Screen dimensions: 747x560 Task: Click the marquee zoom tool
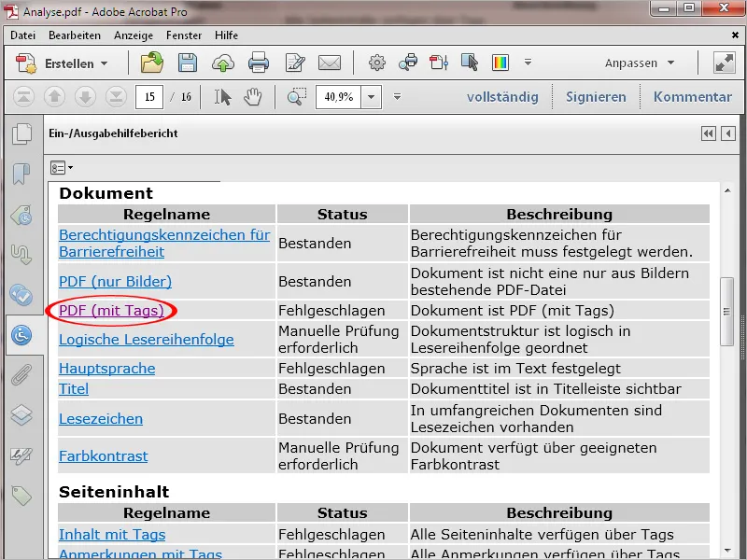297,97
